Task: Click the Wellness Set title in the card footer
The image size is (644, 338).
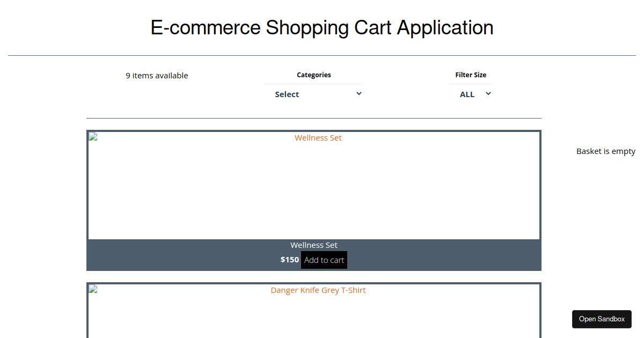Action: tap(314, 245)
